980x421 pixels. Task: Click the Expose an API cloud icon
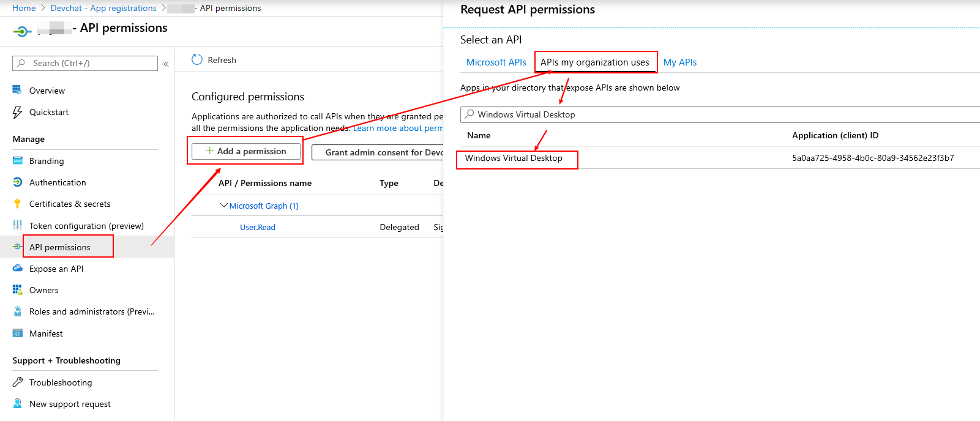tap(17, 268)
